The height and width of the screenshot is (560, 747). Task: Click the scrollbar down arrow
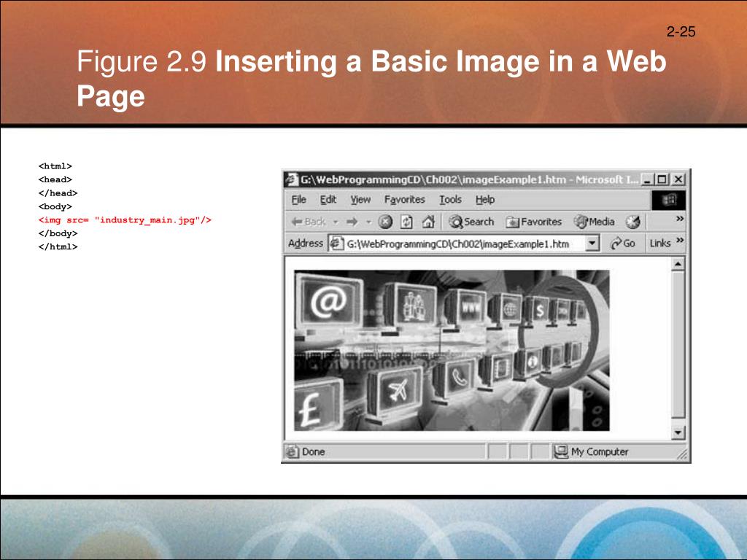point(678,433)
